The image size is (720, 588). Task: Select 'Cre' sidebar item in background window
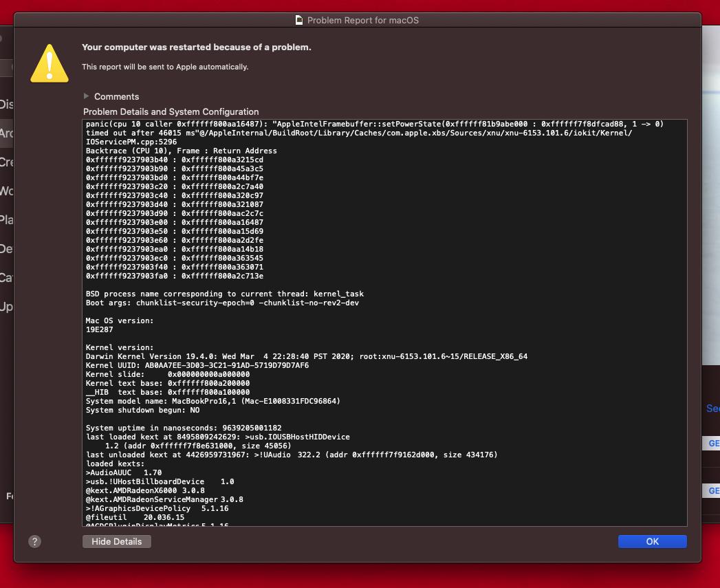pos(6,162)
